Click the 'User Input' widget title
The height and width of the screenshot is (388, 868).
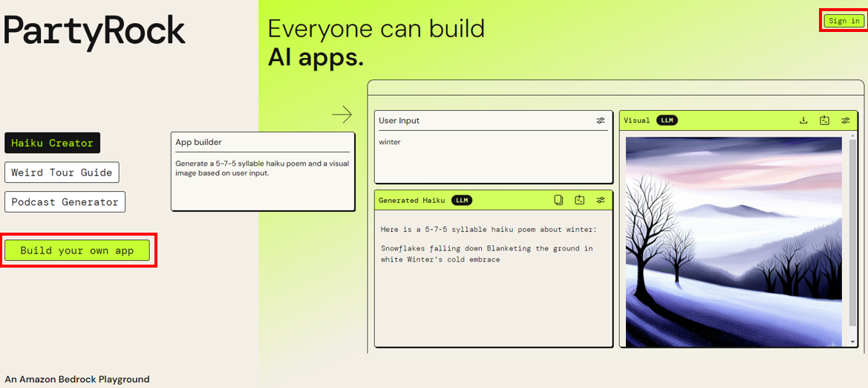399,120
